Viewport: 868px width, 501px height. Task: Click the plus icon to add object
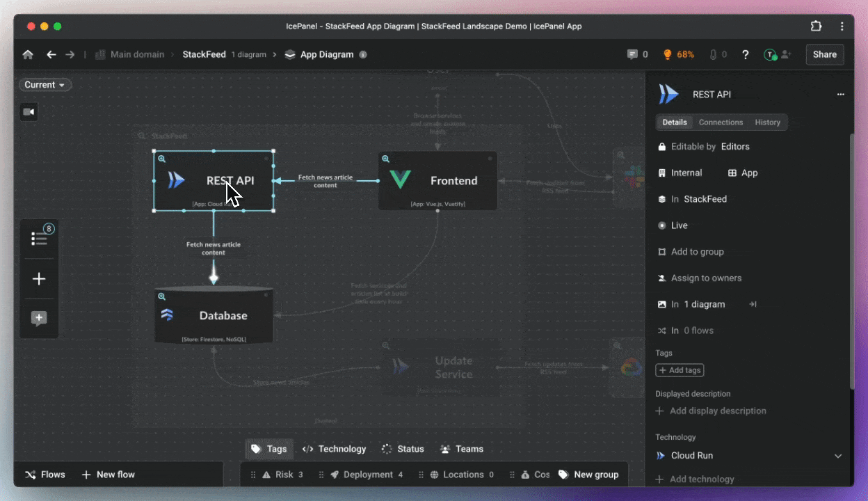coord(40,279)
